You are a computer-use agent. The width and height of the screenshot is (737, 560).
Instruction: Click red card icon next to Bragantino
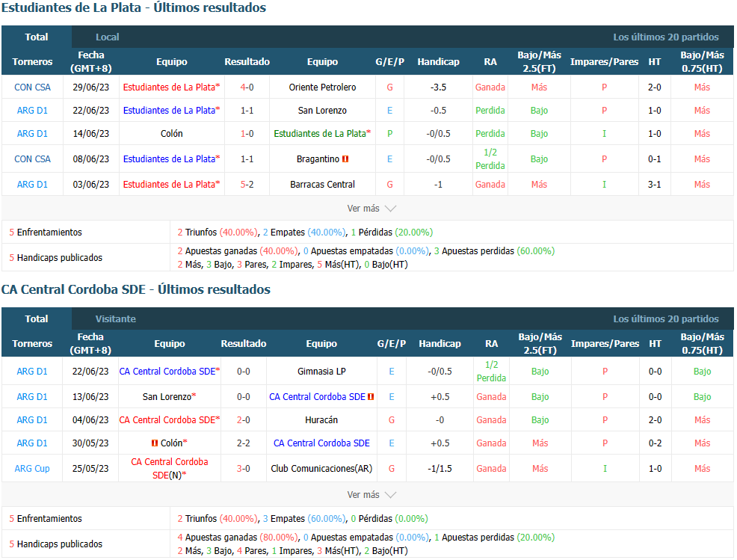pyautogui.click(x=345, y=159)
